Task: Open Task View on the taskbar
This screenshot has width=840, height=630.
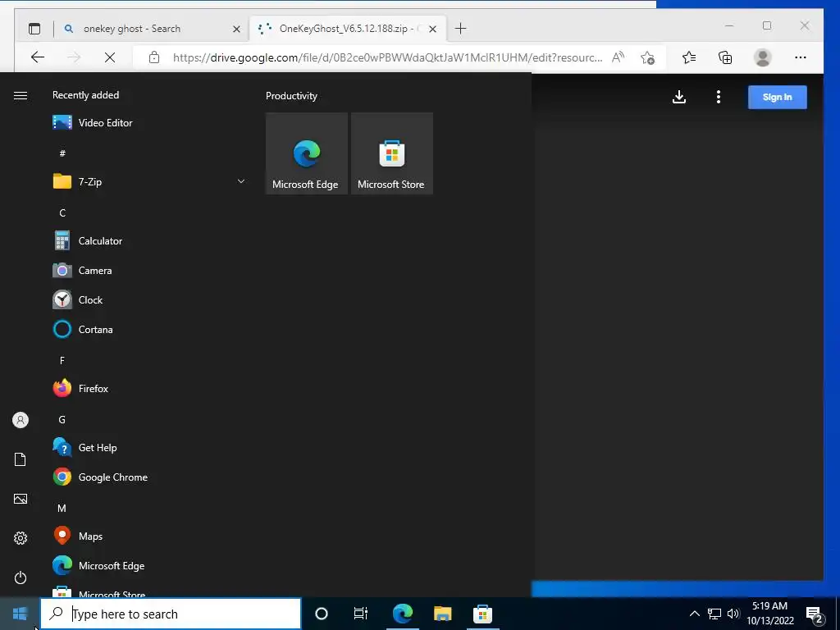Action: [x=361, y=614]
